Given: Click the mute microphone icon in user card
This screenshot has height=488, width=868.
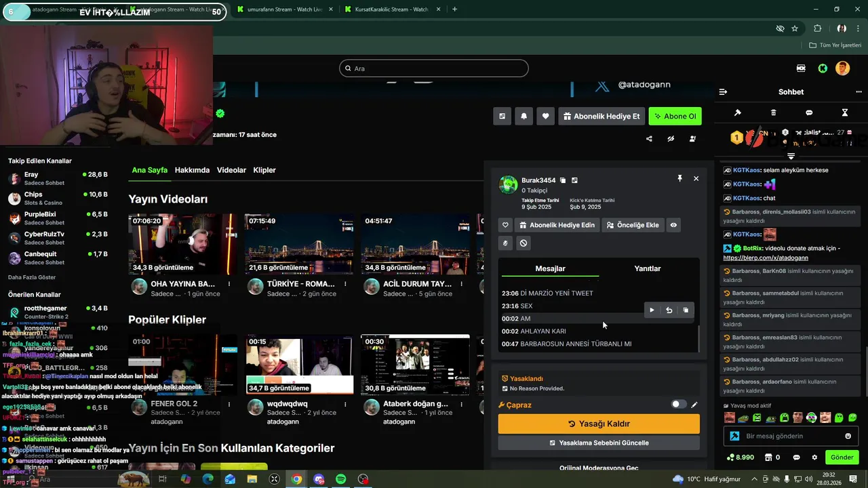Looking at the screenshot, I should (x=505, y=243).
